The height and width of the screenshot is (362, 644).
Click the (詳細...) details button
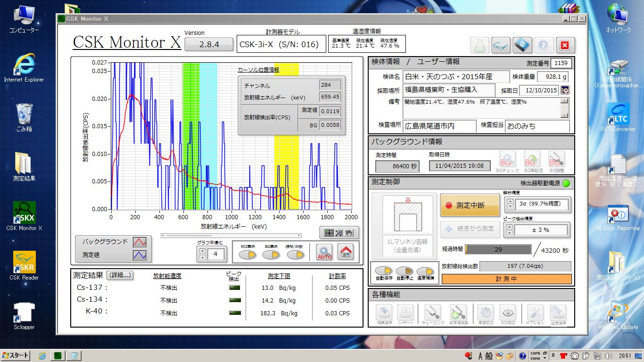120,275
